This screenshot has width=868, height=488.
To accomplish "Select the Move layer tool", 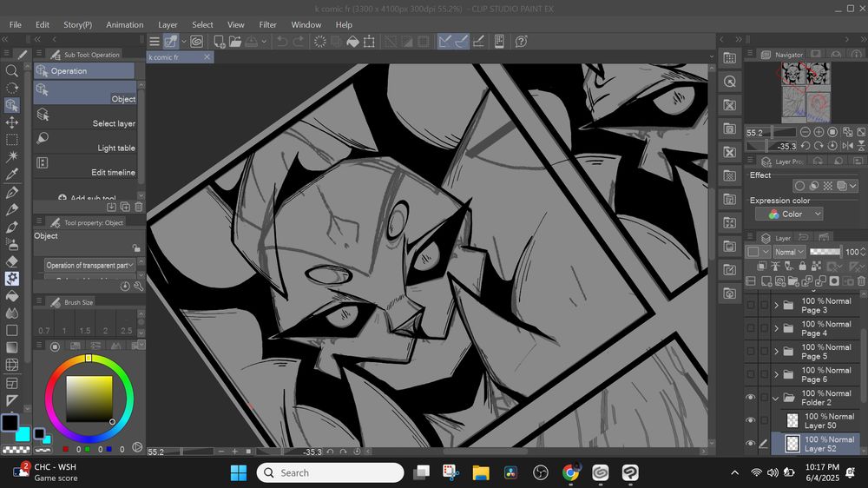I will (12, 122).
